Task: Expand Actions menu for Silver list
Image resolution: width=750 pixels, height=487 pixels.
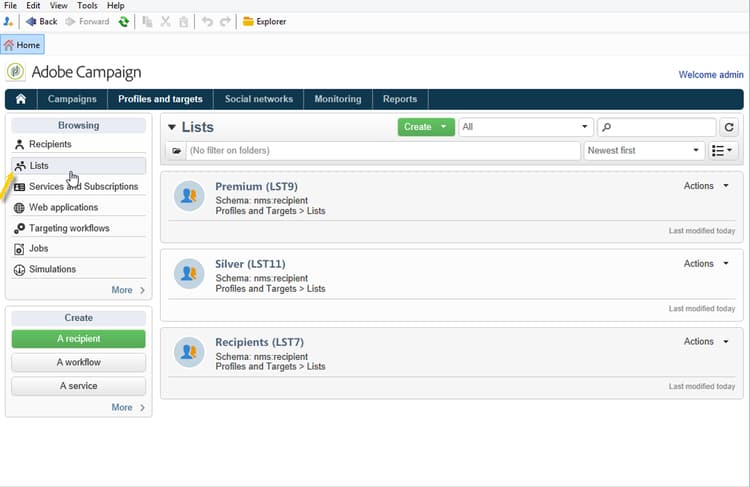Action: point(706,264)
